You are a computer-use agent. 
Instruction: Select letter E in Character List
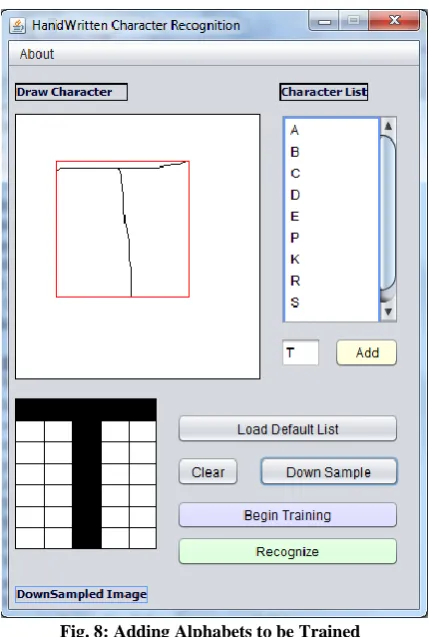point(295,217)
